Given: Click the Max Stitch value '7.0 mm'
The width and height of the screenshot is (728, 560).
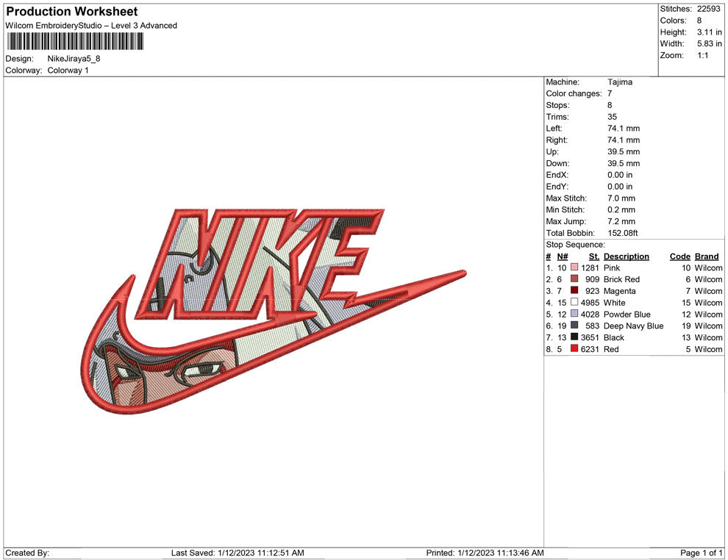Looking at the screenshot, I should [621, 198].
